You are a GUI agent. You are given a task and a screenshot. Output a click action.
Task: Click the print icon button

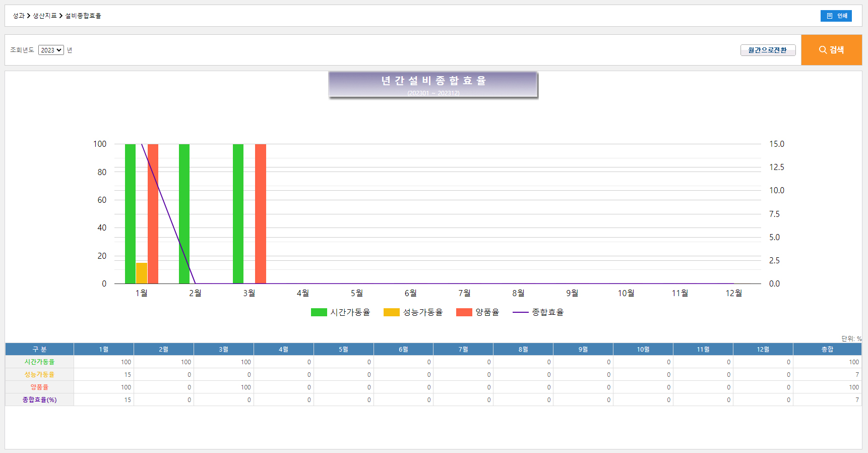tap(836, 16)
